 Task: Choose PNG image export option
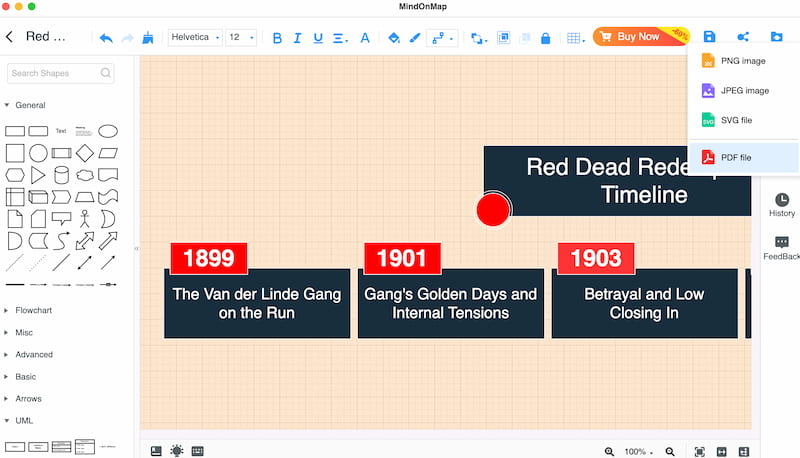coord(743,61)
